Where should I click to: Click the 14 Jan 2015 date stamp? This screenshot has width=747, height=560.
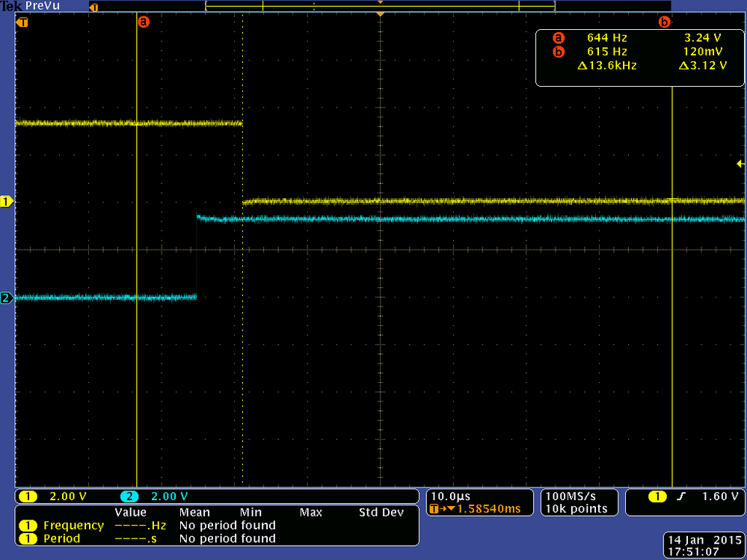704,541
